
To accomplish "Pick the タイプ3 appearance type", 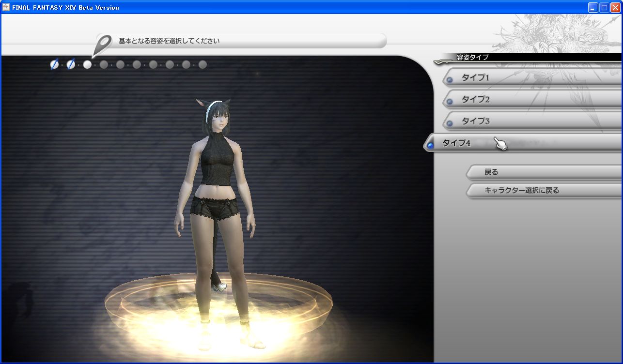I will pyautogui.click(x=532, y=121).
